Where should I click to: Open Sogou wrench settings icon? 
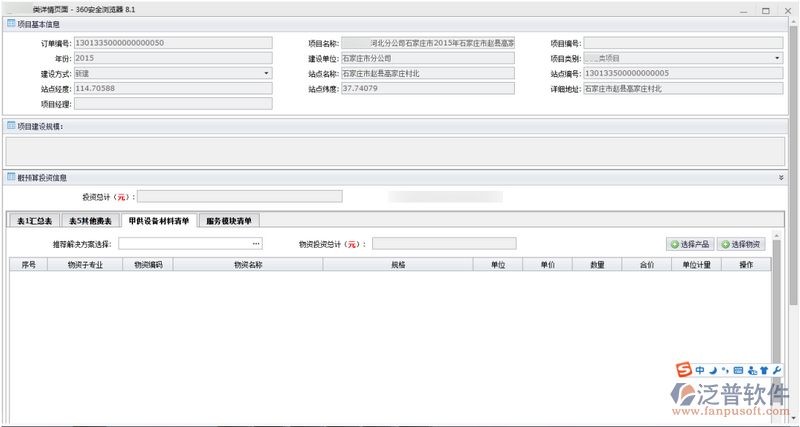coord(777,370)
